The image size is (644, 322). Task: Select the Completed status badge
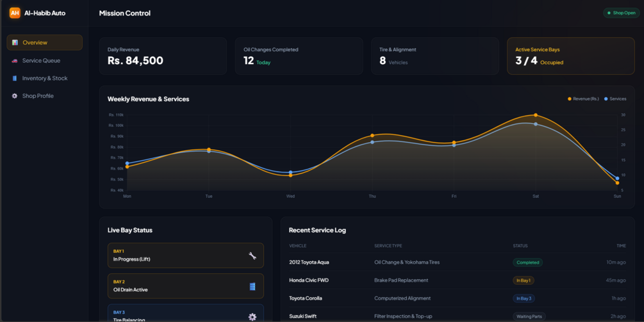528,262
